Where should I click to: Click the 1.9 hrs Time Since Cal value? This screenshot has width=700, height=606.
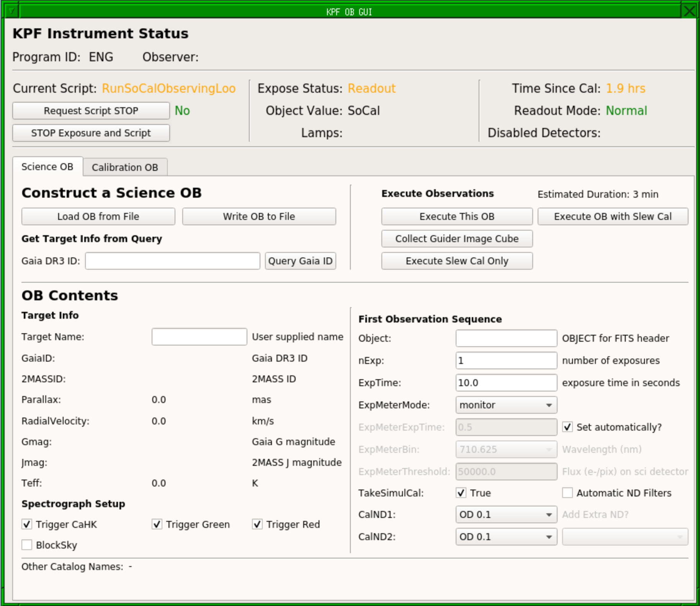coord(626,88)
